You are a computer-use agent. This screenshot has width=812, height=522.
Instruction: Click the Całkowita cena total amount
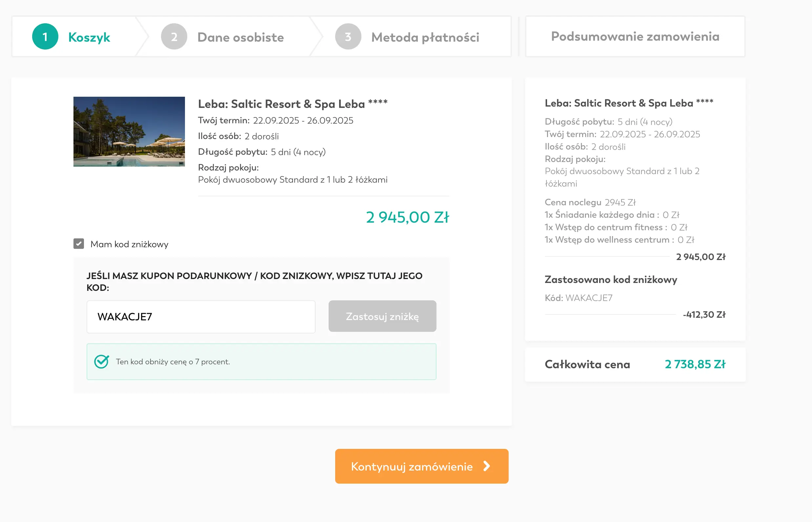[x=695, y=364]
